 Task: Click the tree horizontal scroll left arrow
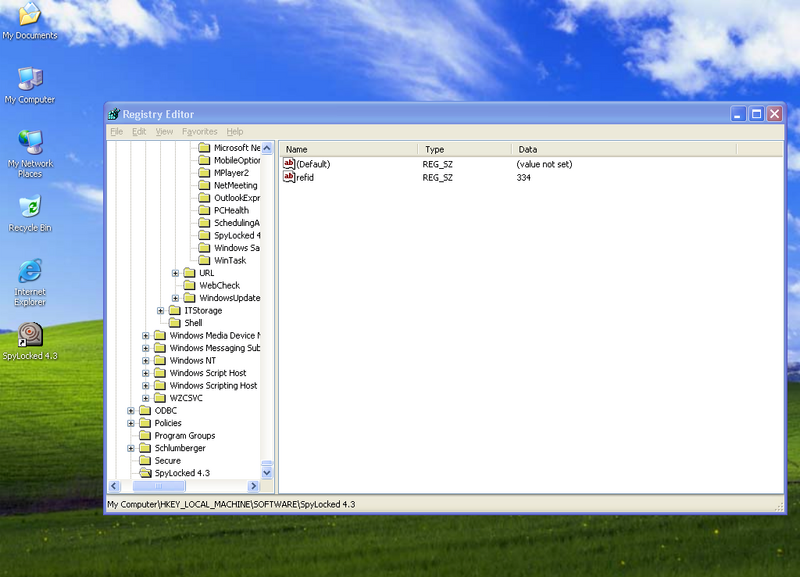click(114, 486)
